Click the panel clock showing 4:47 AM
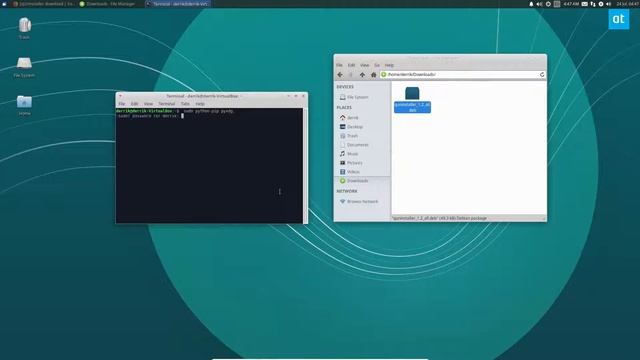The height and width of the screenshot is (360, 640). [x=571, y=4]
